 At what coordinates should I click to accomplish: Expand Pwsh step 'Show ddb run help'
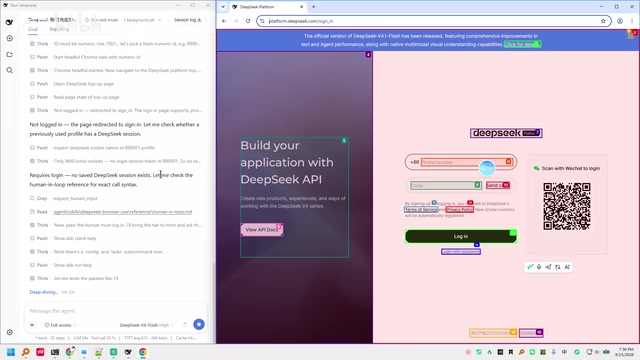(61, 265)
